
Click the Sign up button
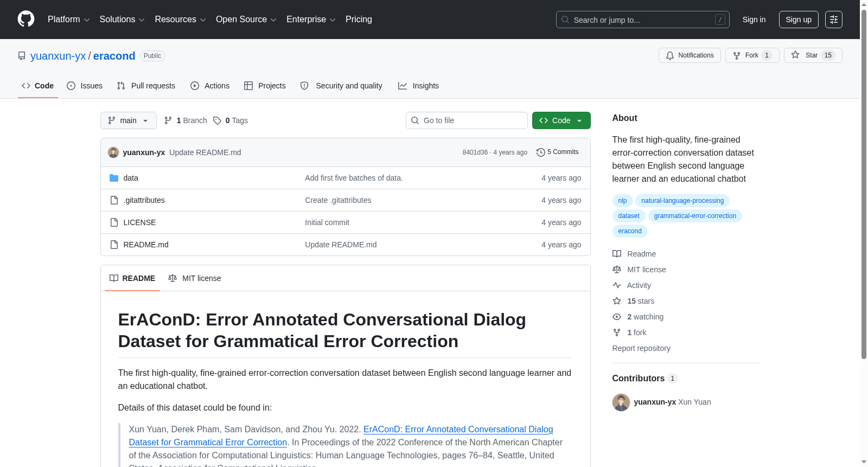coord(799,20)
